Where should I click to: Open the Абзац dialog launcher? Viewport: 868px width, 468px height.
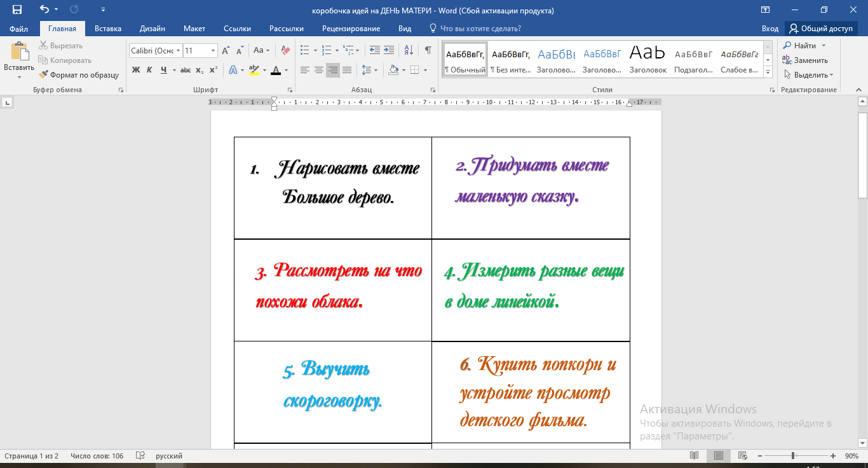pos(434,90)
